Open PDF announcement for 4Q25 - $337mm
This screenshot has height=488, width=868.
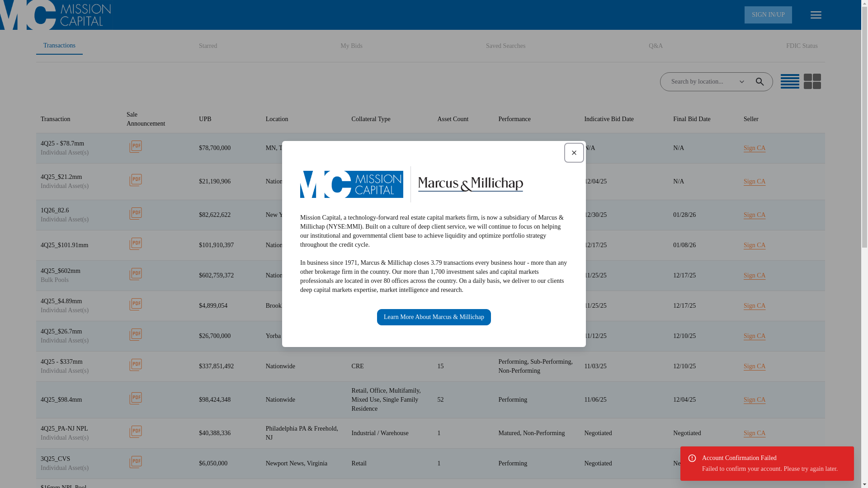[136, 365]
